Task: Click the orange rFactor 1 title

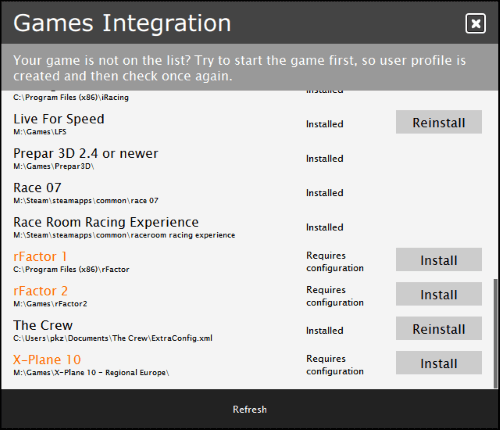Action: click(40, 257)
